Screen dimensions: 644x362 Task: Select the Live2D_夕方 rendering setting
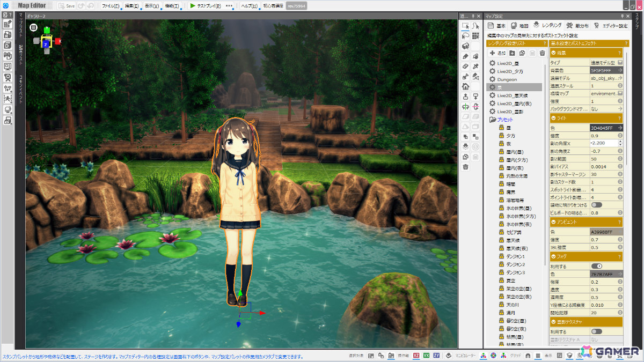[x=510, y=71]
